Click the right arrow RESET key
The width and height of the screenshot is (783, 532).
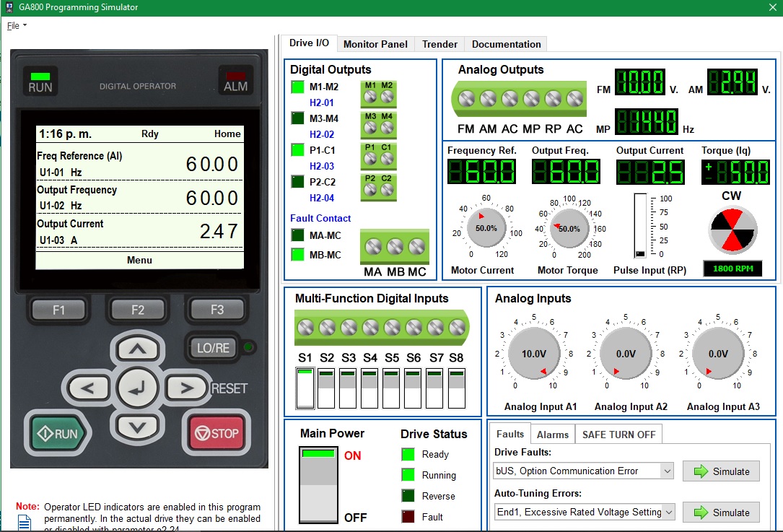click(185, 388)
